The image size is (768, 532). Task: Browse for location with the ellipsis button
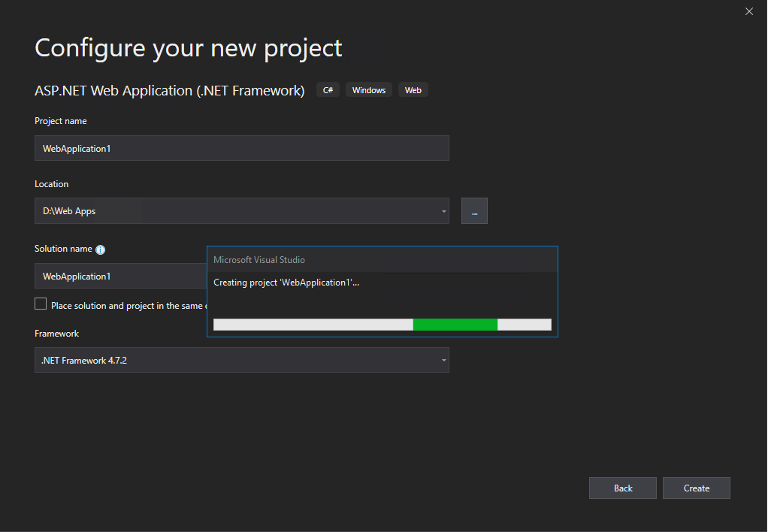pos(474,211)
